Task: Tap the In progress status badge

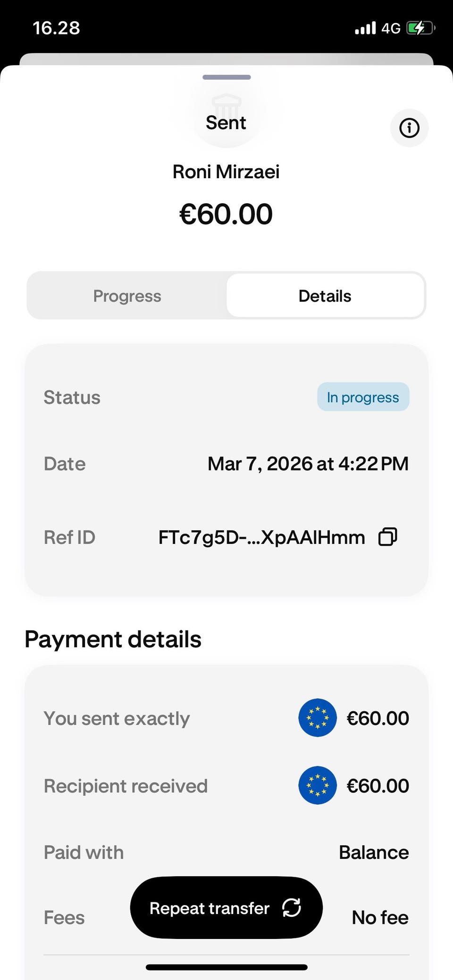Action: click(x=363, y=397)
